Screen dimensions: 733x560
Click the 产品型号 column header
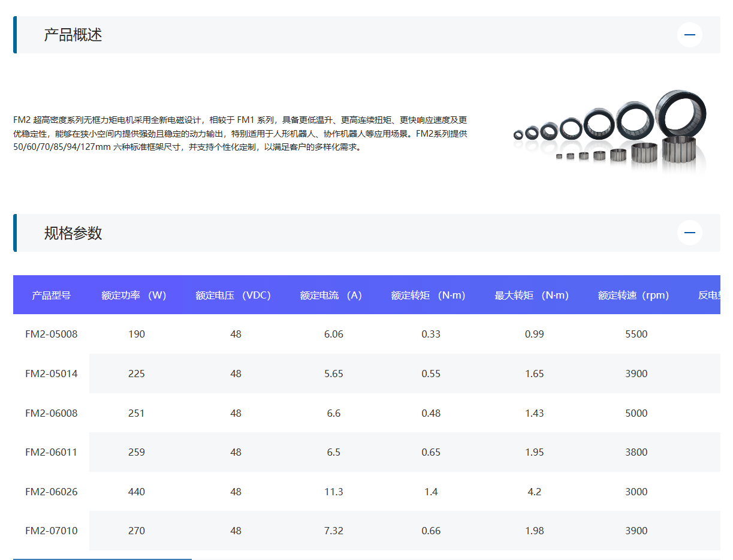51,295
